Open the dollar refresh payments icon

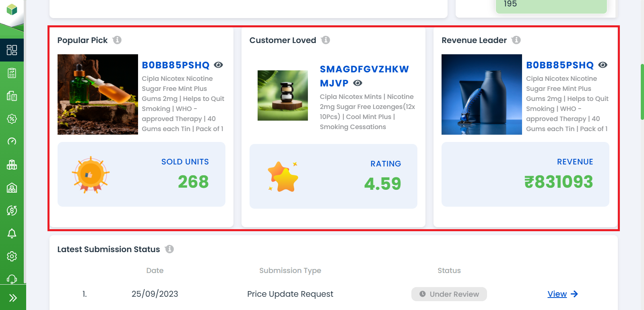point(12,210)
